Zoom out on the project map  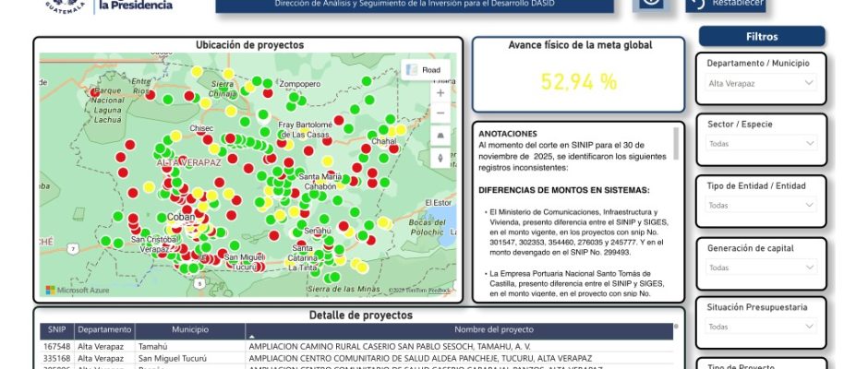440,113
